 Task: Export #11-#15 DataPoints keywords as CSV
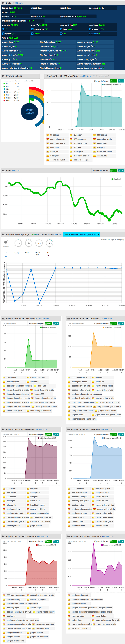(x=48, y=541)
